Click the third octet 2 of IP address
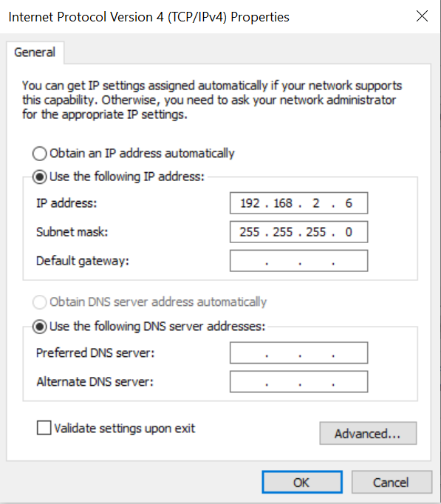This screenshot has width=441, height=504. (x=316, y=203)
